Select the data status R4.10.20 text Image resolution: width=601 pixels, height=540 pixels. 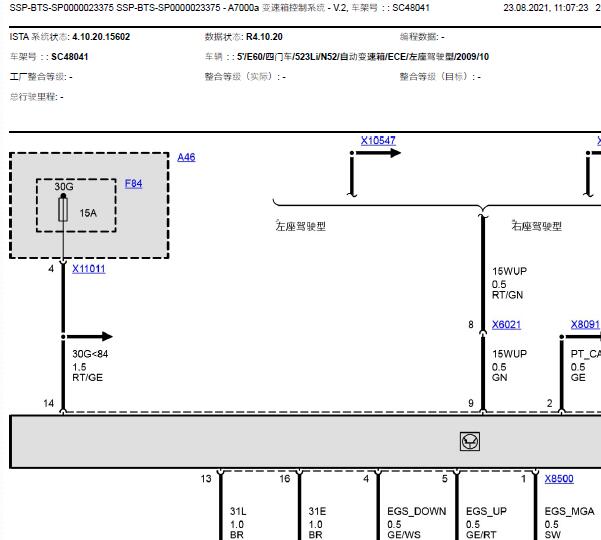tap(264, 37)
